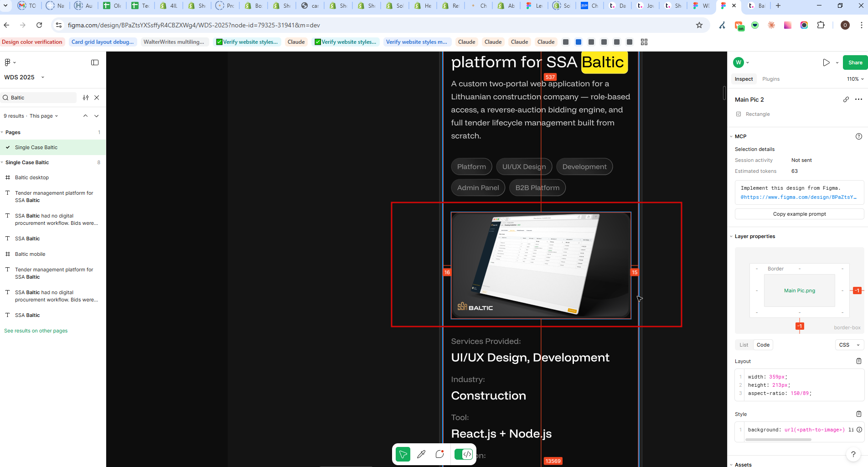868x467 pixels.
Task: Go to previous search result arrow
Action: (x=85, y=116)
